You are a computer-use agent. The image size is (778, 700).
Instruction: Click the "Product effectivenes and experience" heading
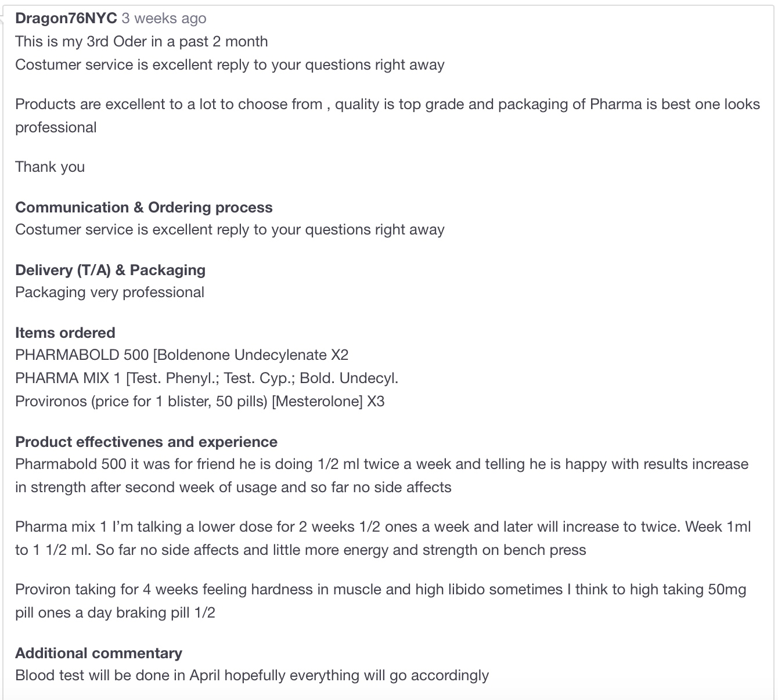pyautogui.click(x=146, y=442)
